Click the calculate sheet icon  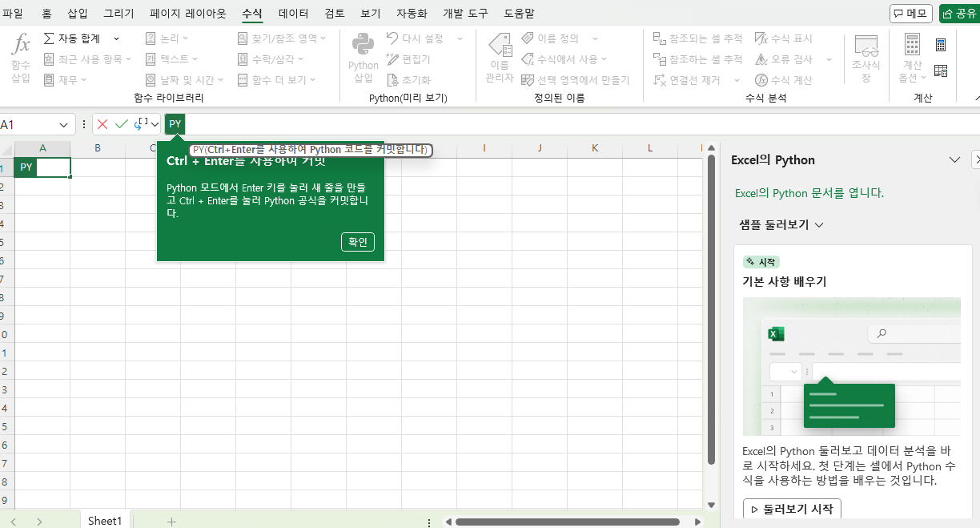point(941,71)
